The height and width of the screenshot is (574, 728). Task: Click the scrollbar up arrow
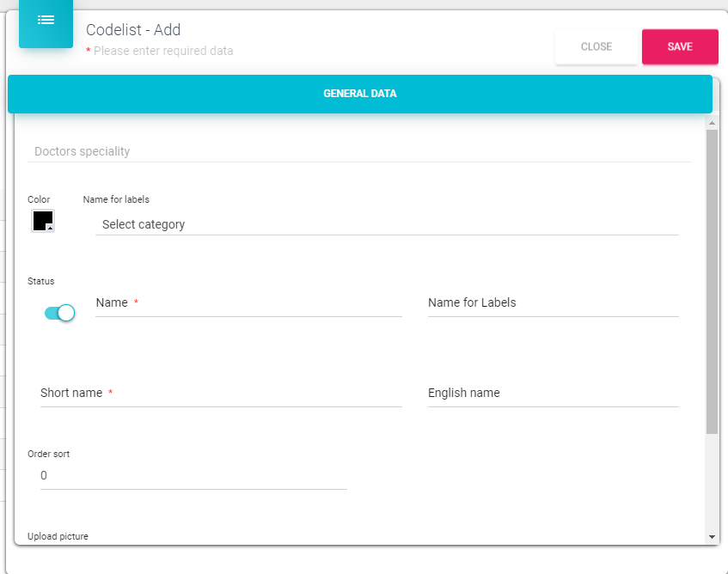pyautogui.click(x=712, y=124)
